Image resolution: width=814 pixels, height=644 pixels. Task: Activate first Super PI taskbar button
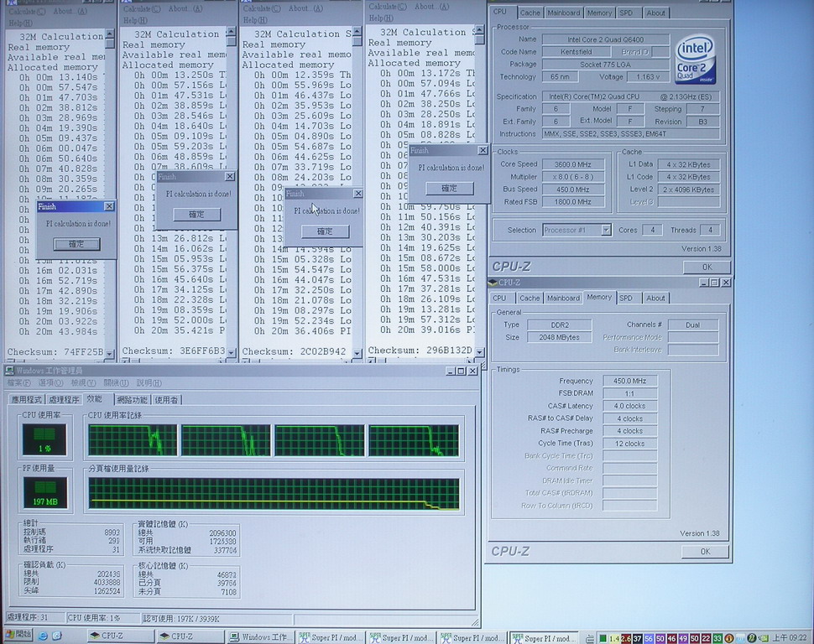pos(330,637)
